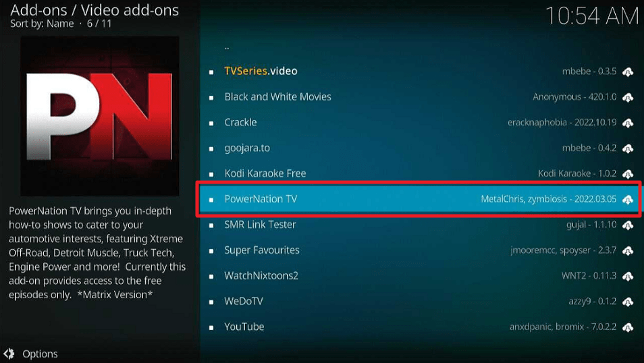The image size is (644, 363).
Task: Click version text 'Anonymous - 420.1.0'
Action: pos(574,97)
